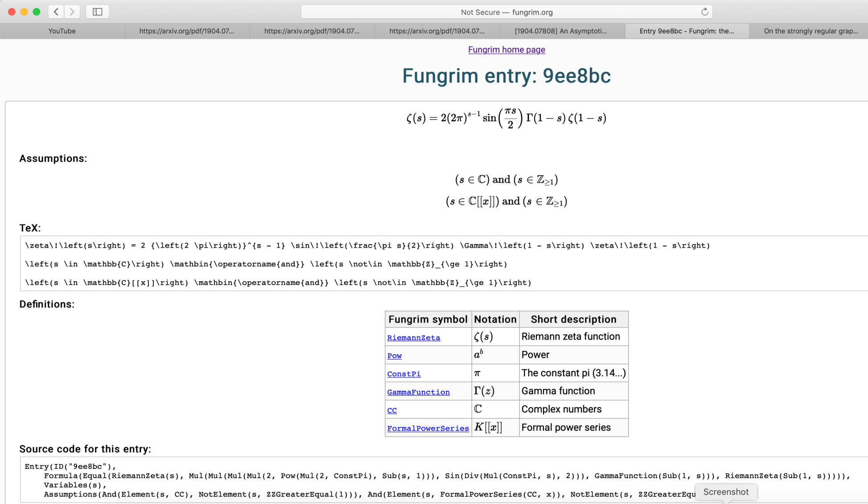The width and height of the screenshot is (868, 504).
Task: Reload the current page
Action: (x=704, y=12)
